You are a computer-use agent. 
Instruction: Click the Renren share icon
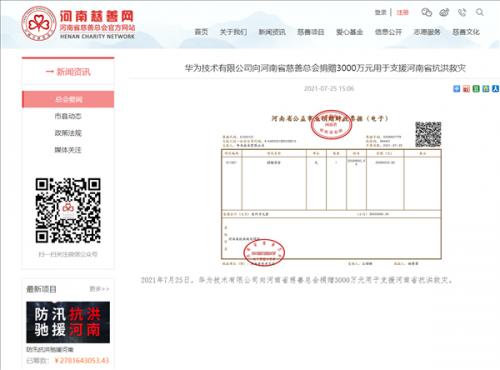coord(496,88)
